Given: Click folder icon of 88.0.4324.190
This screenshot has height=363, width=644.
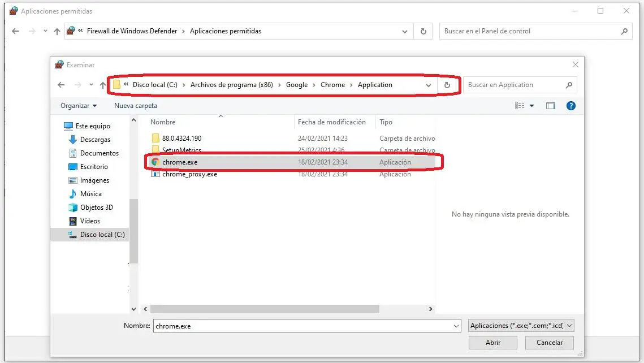Looking at the screenshot, I should (155, 138).
